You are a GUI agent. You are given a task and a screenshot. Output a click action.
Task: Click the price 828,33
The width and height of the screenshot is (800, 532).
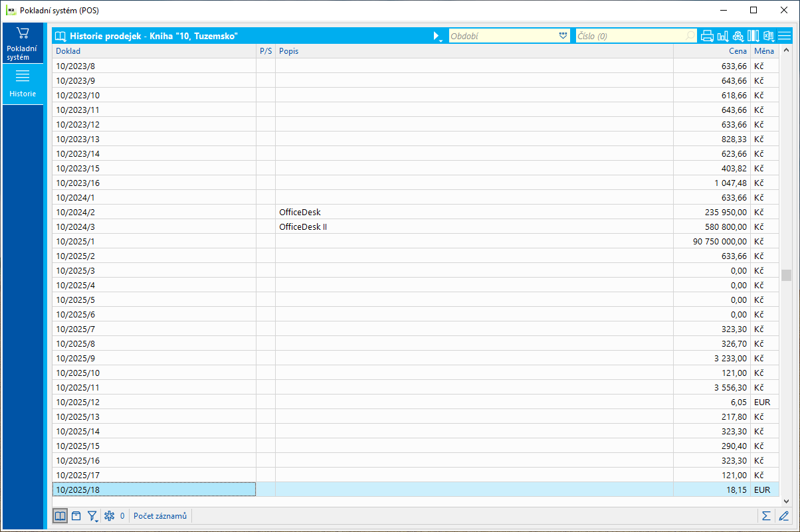(734, 139)
